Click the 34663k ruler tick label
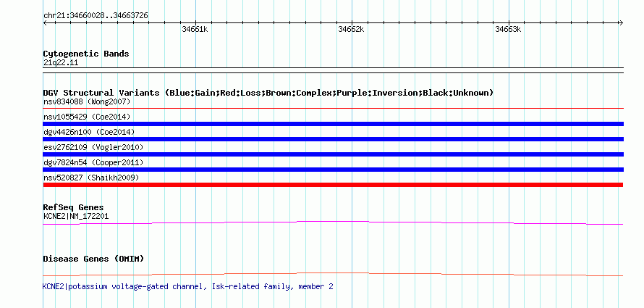 coord(508,29)
